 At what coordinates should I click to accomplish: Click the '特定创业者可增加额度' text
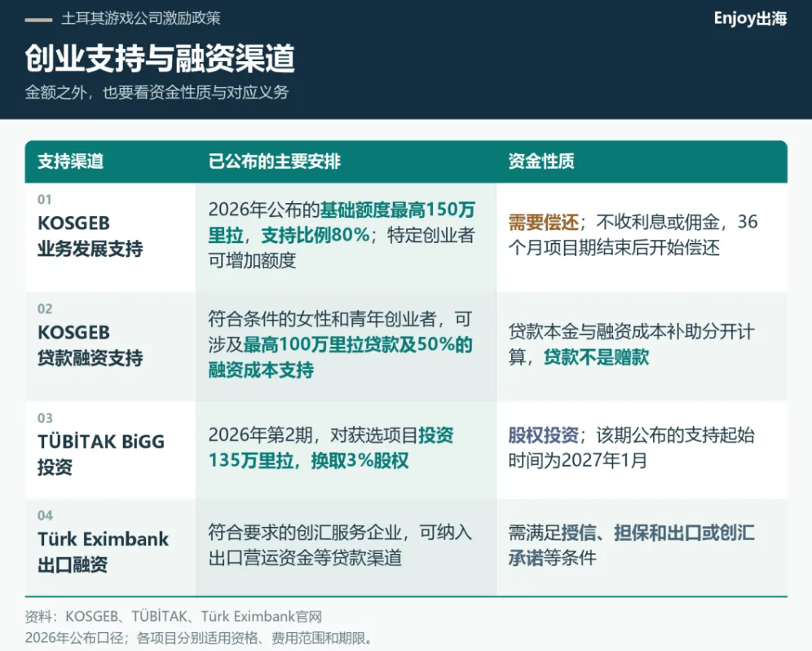[342, 248]
